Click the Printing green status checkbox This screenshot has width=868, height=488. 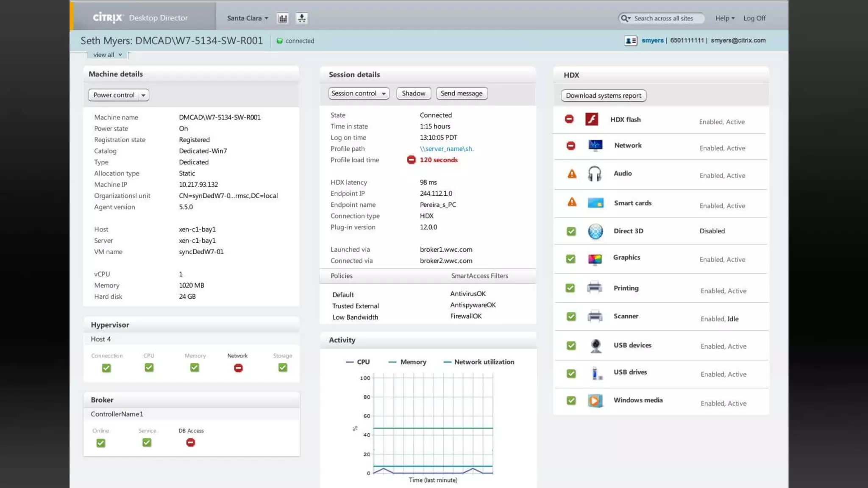coord(570,288)
